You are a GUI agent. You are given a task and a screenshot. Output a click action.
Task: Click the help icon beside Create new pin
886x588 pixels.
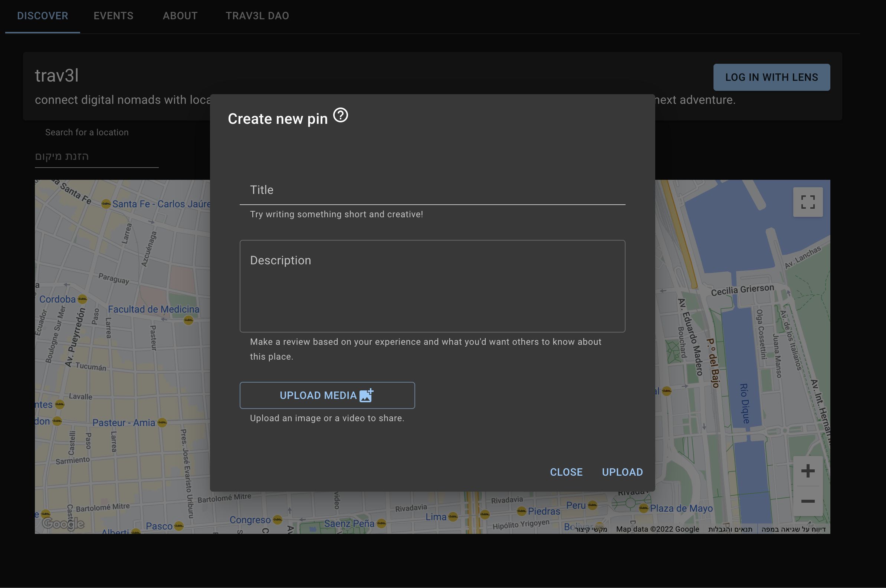click(341, 115)
